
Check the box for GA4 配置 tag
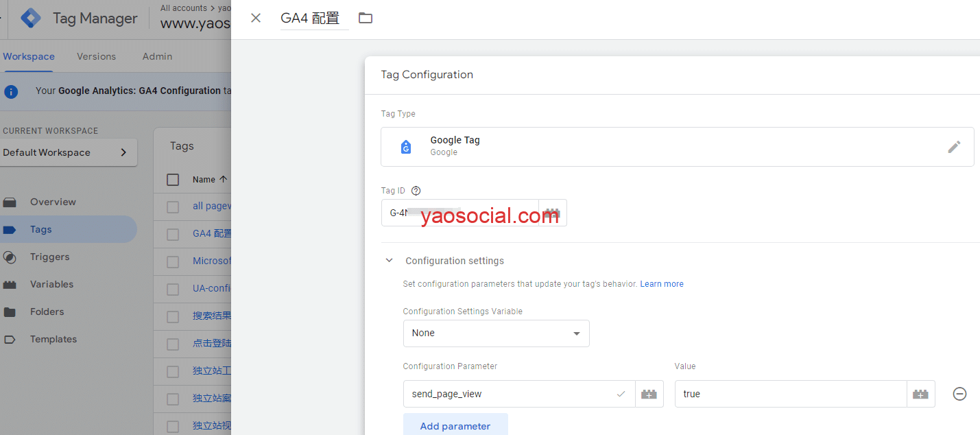(173, 234)
